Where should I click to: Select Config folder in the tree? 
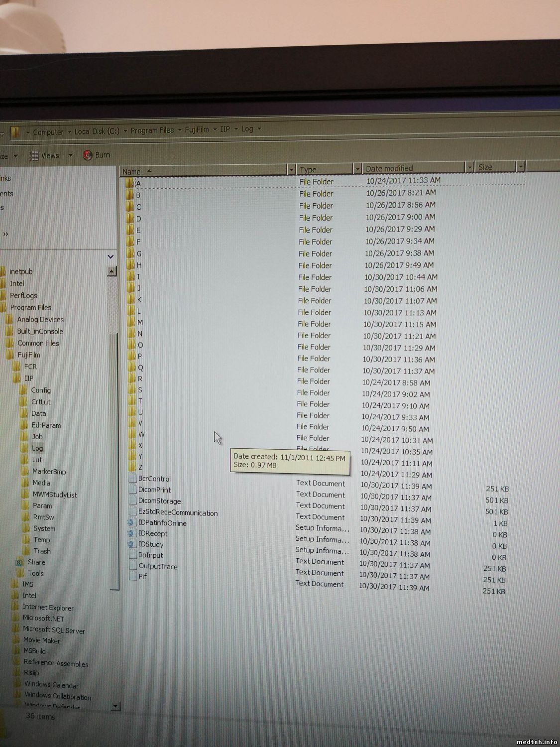click(x=41, y=390)
